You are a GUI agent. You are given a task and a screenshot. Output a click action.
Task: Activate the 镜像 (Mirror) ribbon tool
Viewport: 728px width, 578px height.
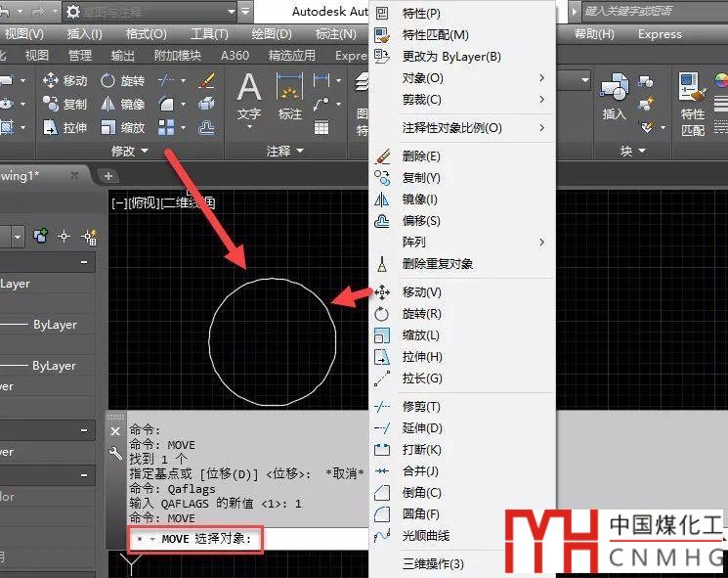[x=122, y=105]
